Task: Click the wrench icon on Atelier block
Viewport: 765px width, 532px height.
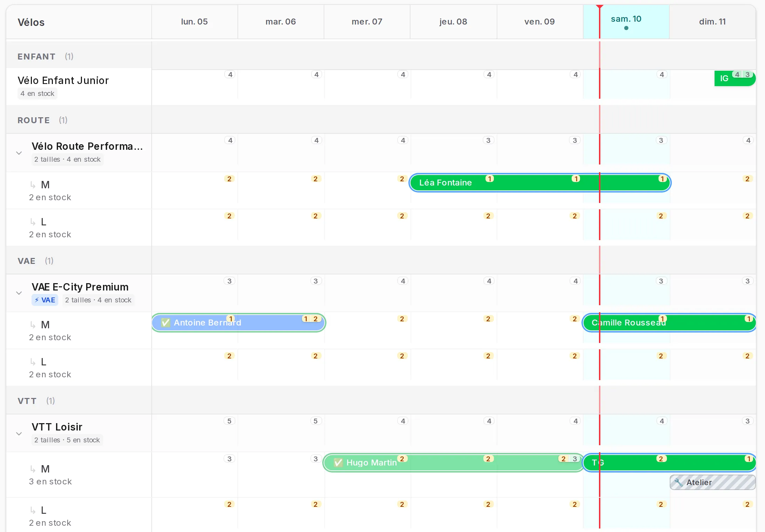Action: [678, 482]
